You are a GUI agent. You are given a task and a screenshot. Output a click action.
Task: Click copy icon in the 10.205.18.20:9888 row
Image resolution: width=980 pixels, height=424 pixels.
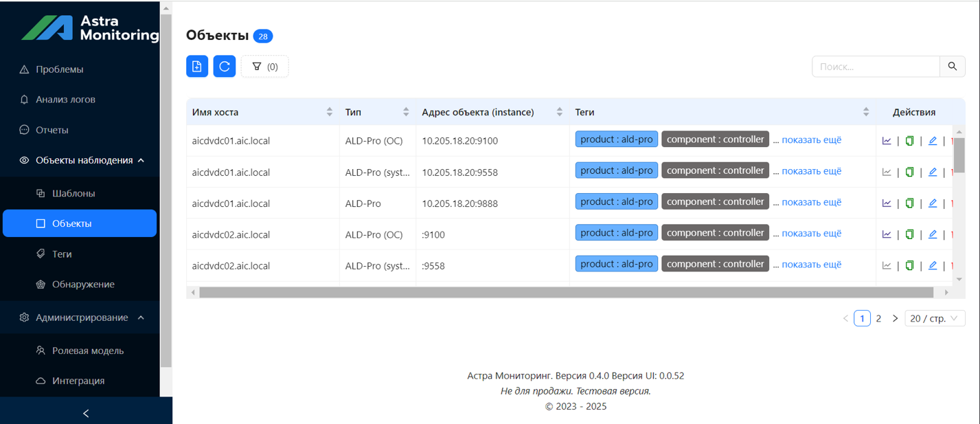[909, 203]
